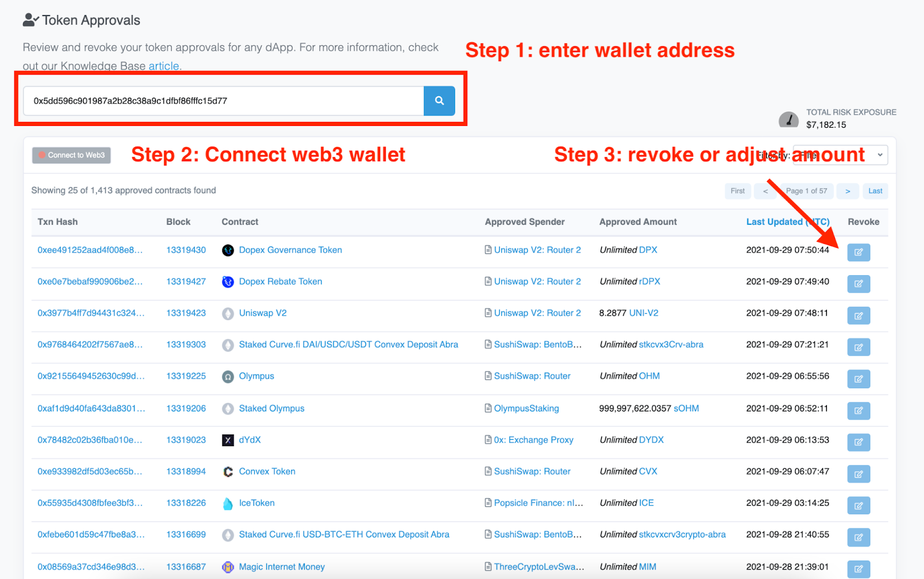Click the Connect to Web3 button
The width and height of the screenshot is (924, 579).
pyautogui.click(x=72, y=155)
